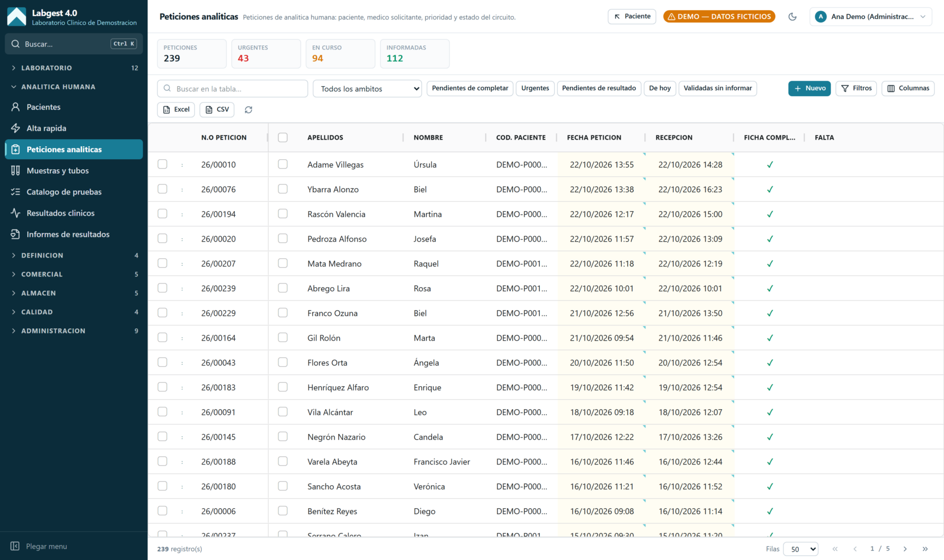Expand the COMERCIAL menu group

point(74,274)
